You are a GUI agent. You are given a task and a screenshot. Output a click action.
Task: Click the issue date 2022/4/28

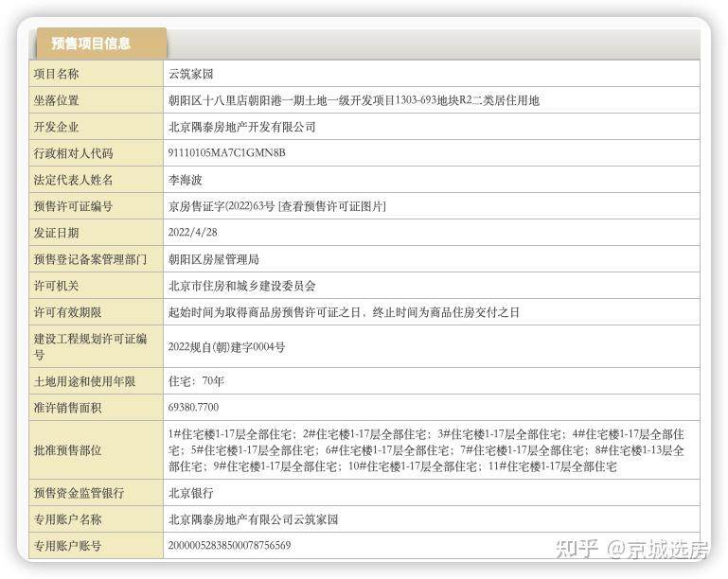192,233
